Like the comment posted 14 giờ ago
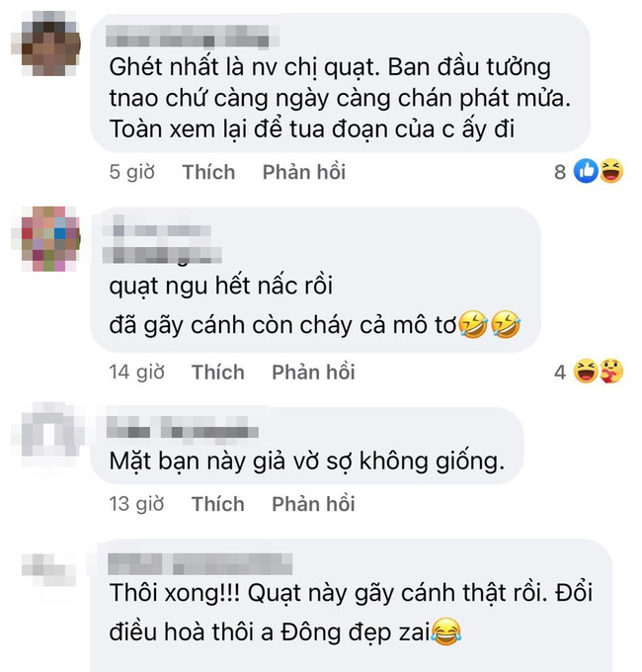Viewport: 642px width, 672px height. pyautogui.click(x=218, y=372)
